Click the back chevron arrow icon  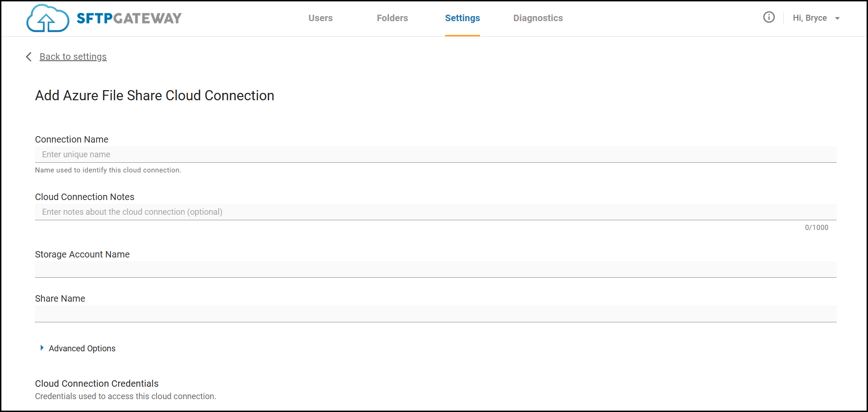(x=29, y=57)
